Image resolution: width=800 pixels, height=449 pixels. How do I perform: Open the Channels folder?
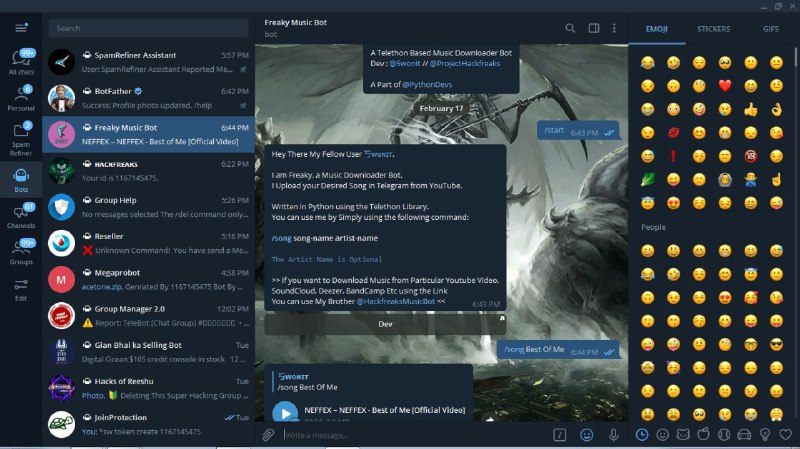pos(21,215)
